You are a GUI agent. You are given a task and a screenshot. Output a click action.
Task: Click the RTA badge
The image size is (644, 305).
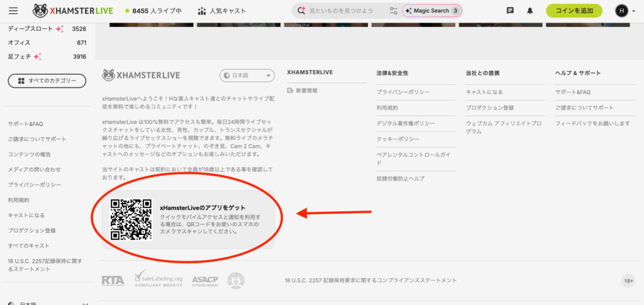[x=113, y=280]
